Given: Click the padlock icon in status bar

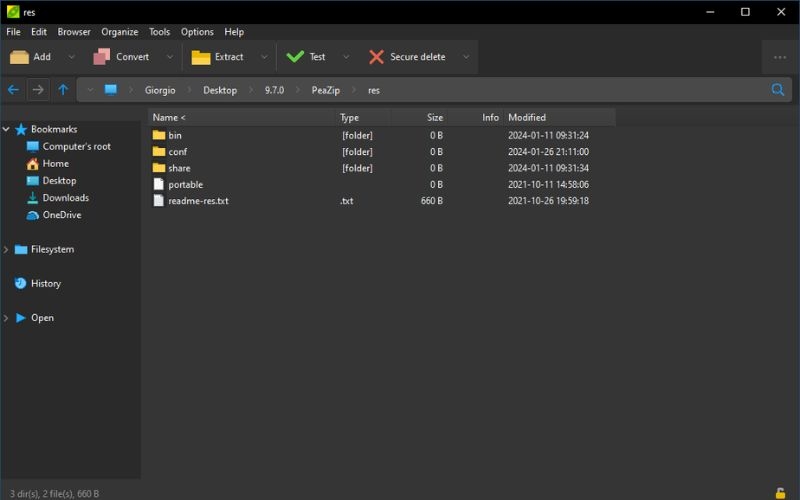Looking at the screenshot, I should (780, 493).
